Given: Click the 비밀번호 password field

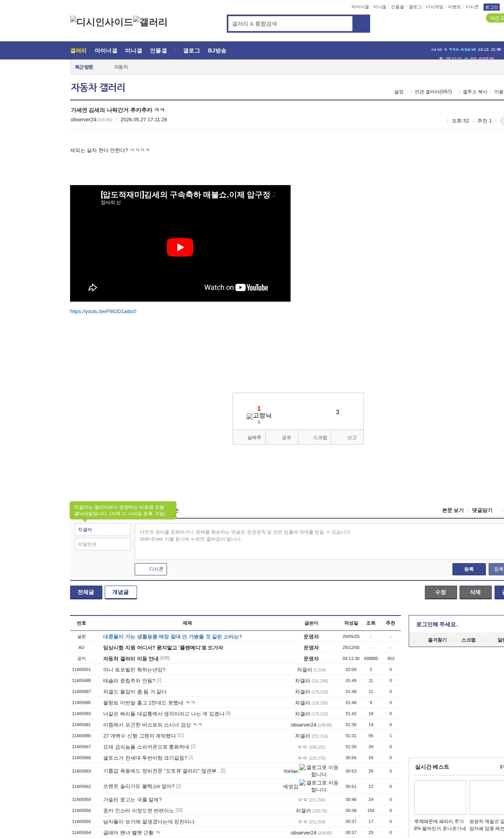Looking at the screenshot, I should click(103, 544).
